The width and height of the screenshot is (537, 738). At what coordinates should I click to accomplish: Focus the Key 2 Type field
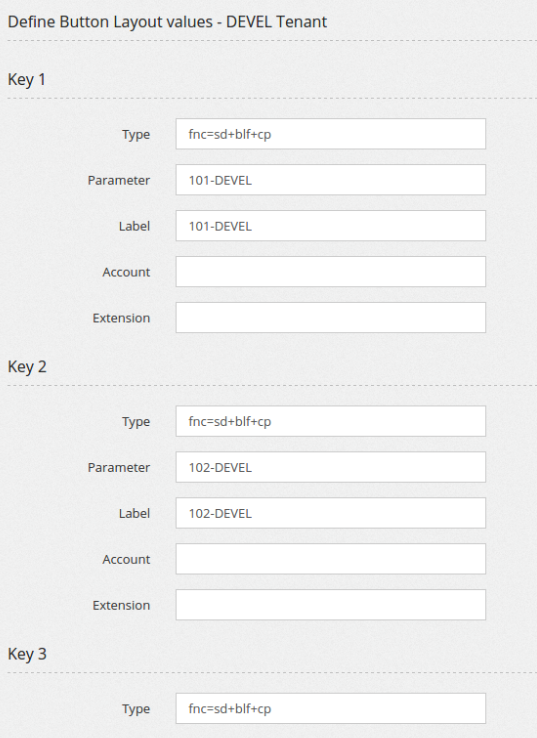(330, 421)
